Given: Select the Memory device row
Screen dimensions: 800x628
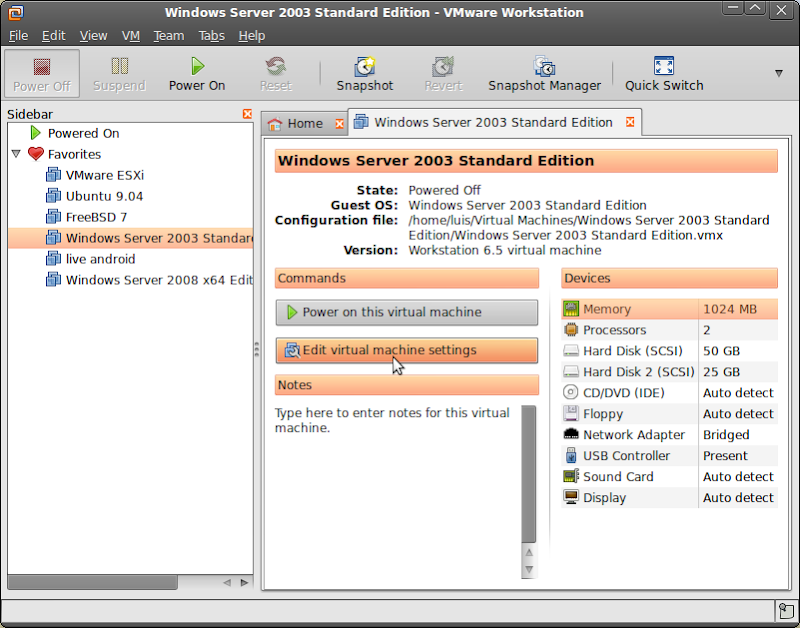Looking at the screenshot, I should [x=669, y=309].
